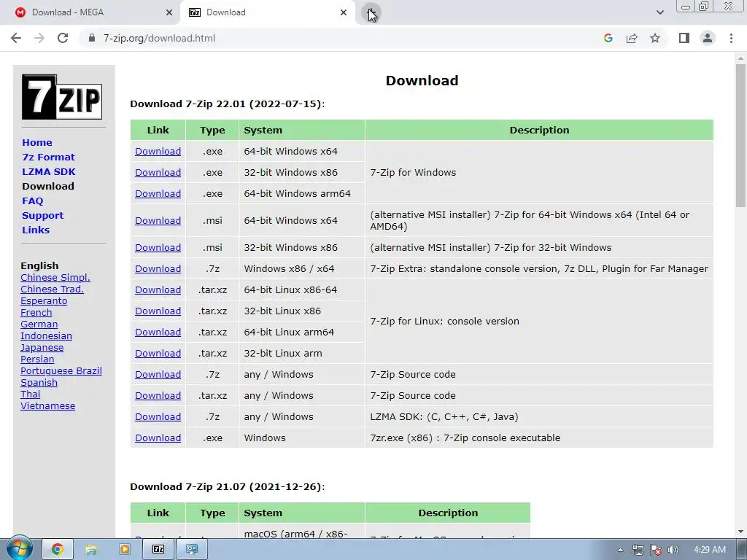
Task: Click the 7-Zip logo image
Action: [62, 97]
